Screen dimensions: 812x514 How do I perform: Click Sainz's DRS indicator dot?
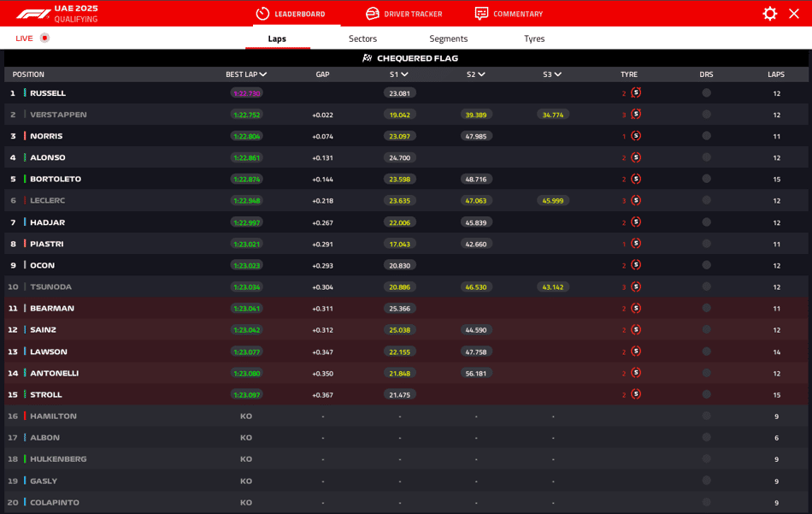[706, 329]
